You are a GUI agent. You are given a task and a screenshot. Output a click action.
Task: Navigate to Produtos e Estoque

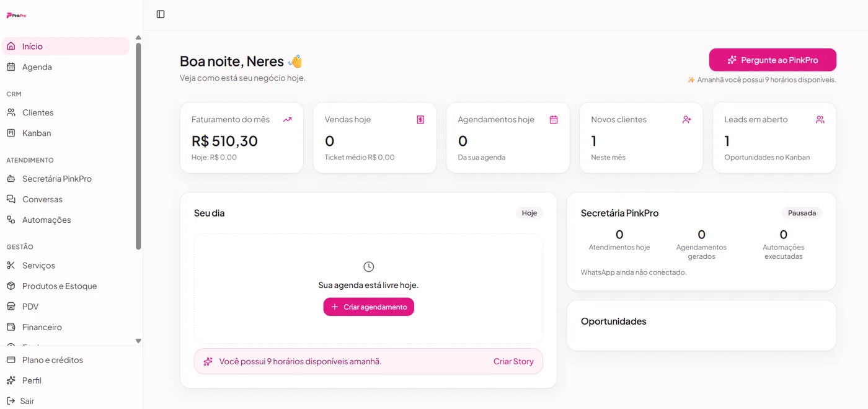[66, 286]
